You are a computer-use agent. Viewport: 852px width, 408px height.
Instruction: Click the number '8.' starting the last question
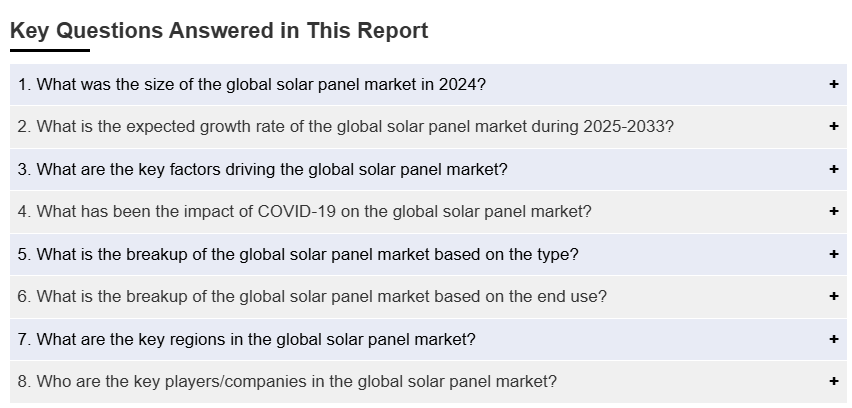[x=25, y=381]
